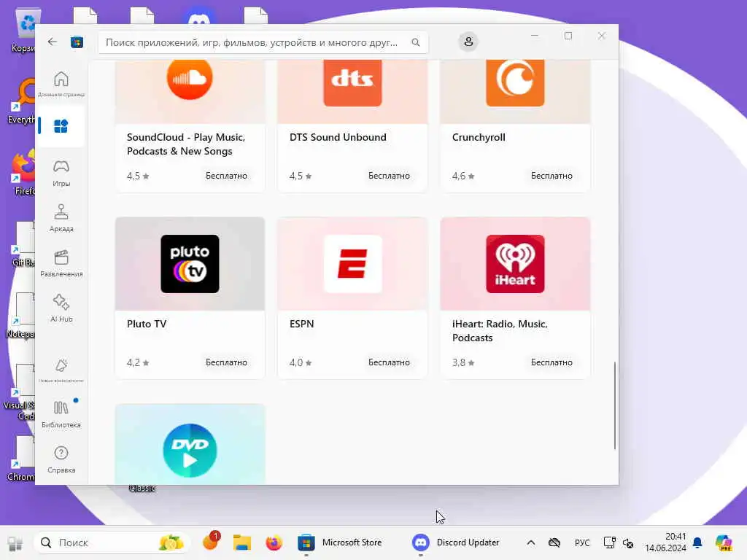
Task: Open the Crunchyroll title link
Action: coord(479,137)
